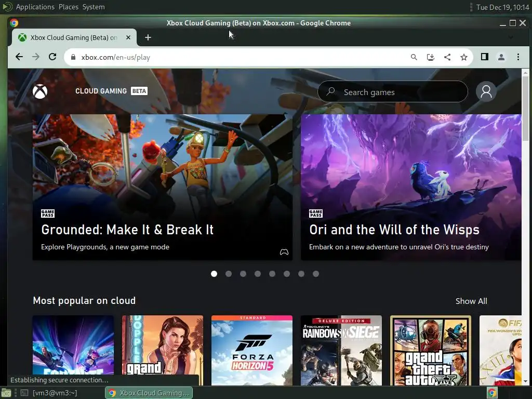The height and width of the screenshot is (399, 532).
Task: Click Show All for most popular games
Action: (x=471, y=301)
